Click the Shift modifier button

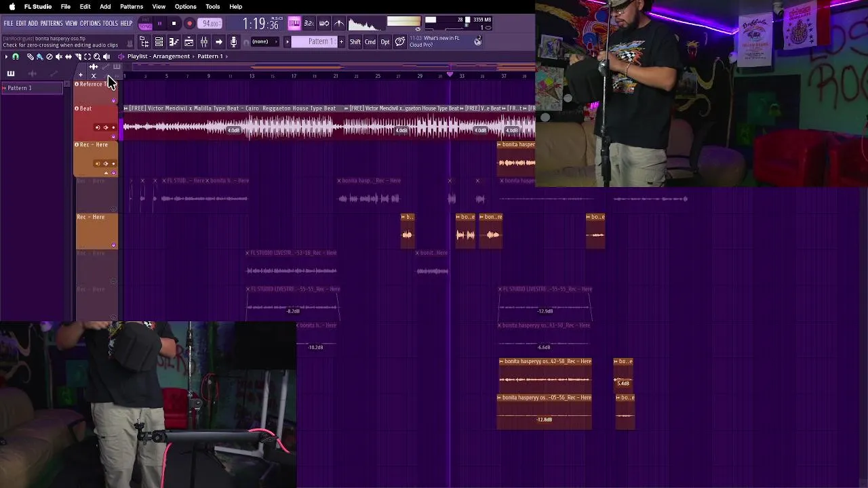pos(355,42)
